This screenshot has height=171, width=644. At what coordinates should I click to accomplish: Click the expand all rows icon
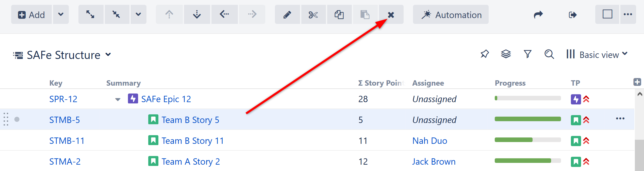(x=90, y=14)
